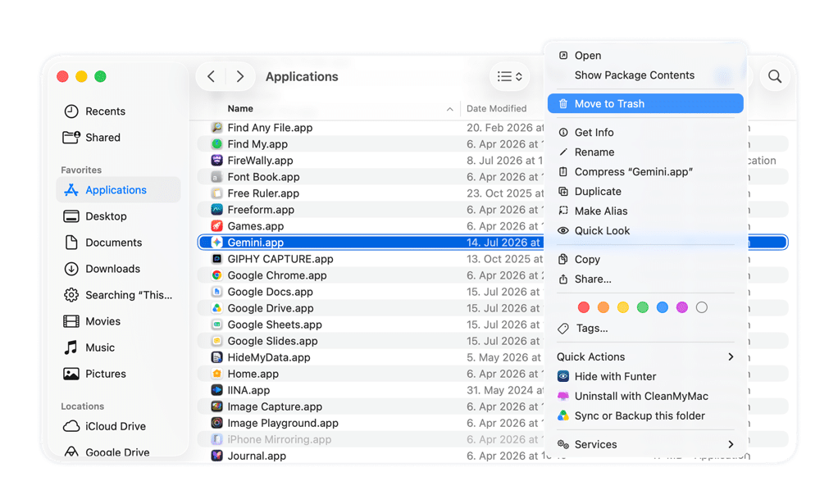This screenshot has height=504, width=838.
Task: Select Compress “Gemini.app” menu entry
Action: click(x=645, y=172)
